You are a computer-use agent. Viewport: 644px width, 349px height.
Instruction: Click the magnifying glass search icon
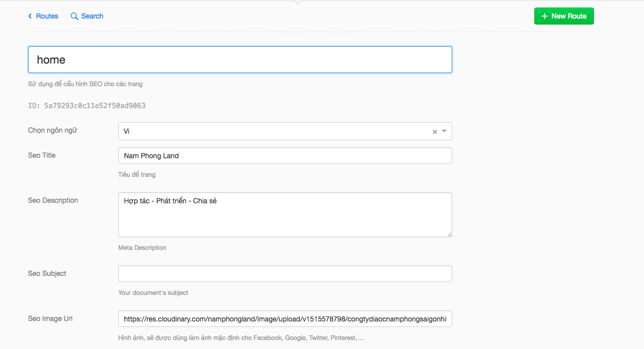pyautogui.click(x=74, y=16)
